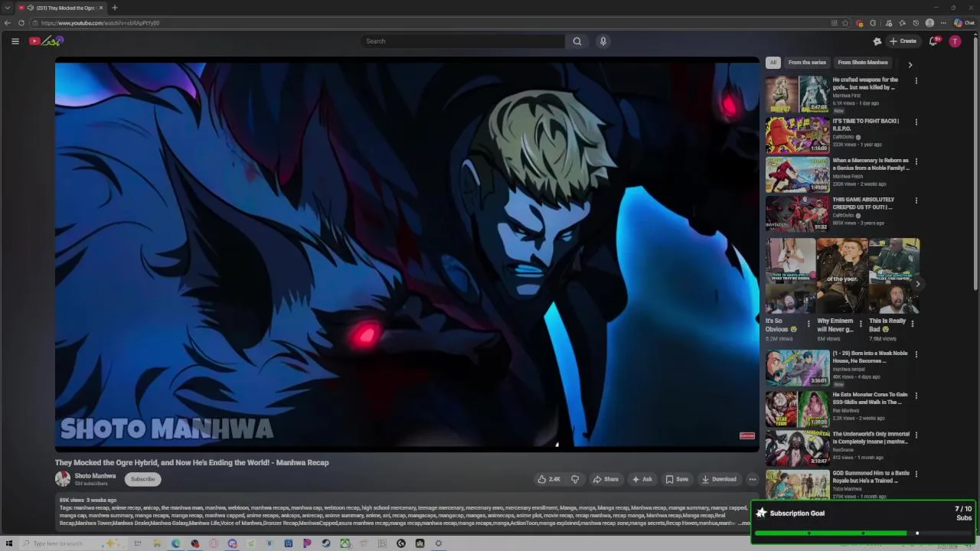Click the browser address bar URL
Viewport: 980px width, 551px height.
pos(100,23)
